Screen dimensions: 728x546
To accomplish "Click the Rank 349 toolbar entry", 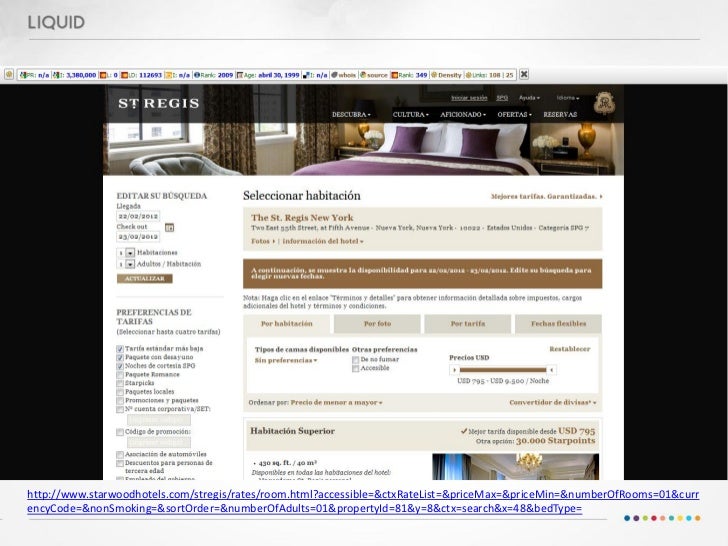I will 409,75.
